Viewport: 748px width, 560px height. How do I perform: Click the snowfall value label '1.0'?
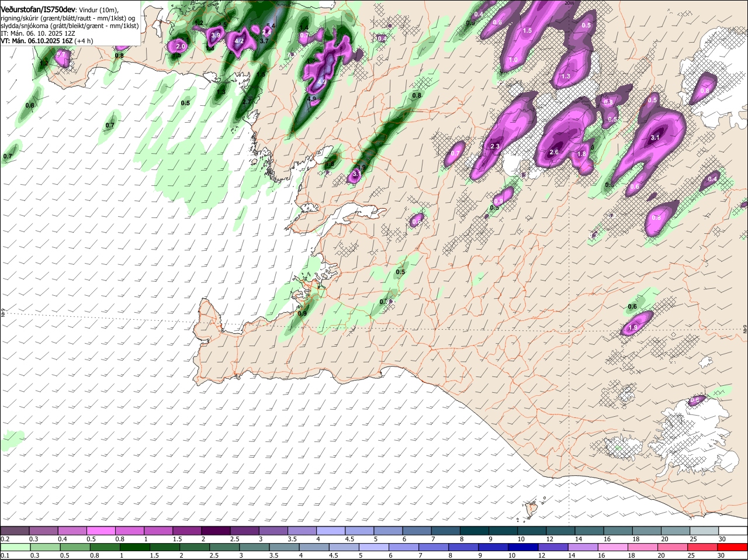514,60
